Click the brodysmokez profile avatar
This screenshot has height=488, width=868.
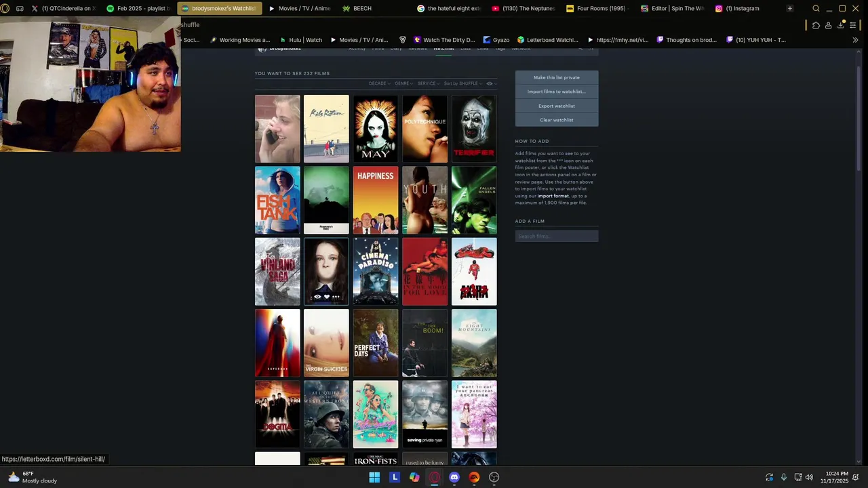coord(262,49)
